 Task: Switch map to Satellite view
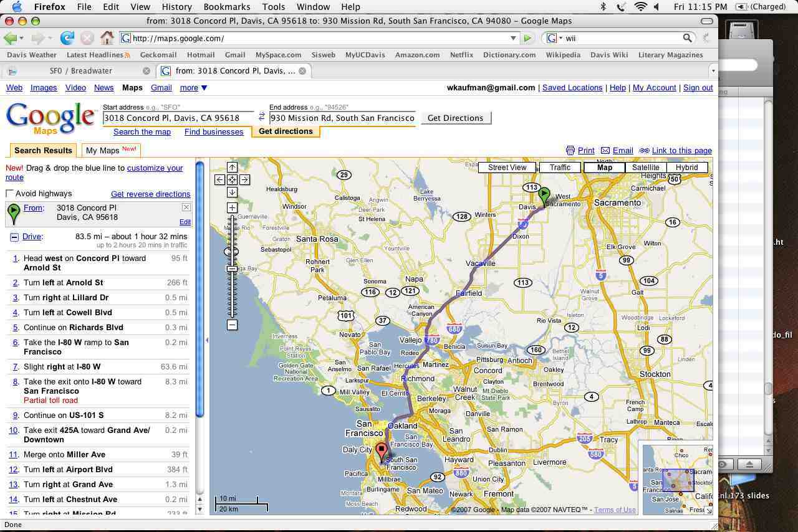tap(645, 168)
